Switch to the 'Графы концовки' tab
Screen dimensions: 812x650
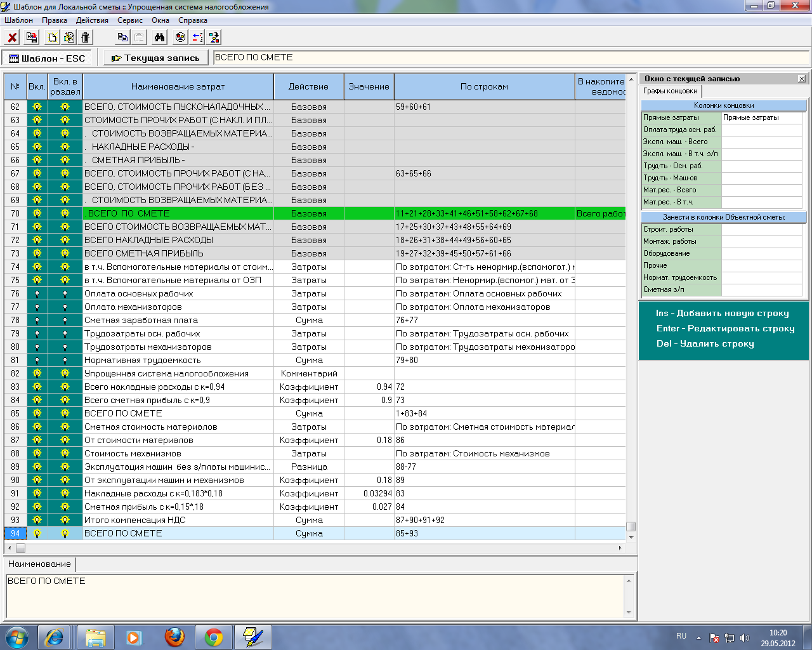pos(670,91)
